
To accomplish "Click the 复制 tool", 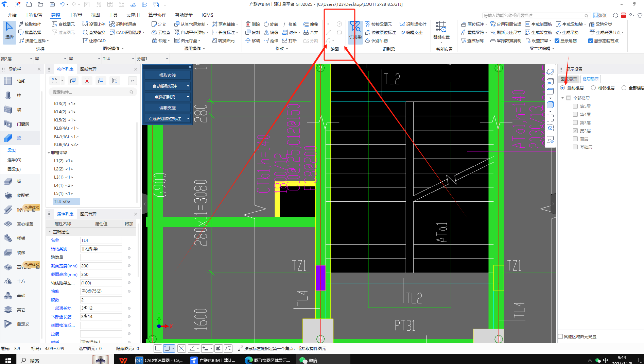I will click(x=253, y=32).
